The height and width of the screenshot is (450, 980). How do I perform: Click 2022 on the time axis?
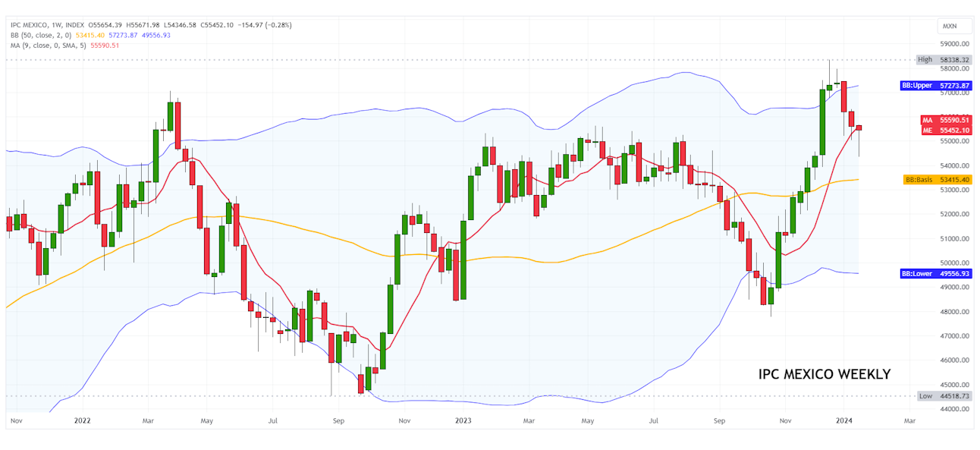click(x=83, y=420)
